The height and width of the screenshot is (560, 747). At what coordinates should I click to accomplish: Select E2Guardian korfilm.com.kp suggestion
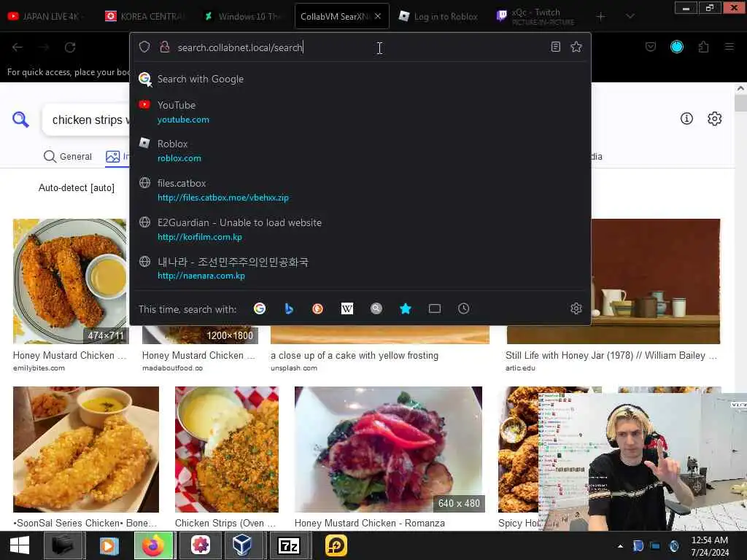point(360,230)
